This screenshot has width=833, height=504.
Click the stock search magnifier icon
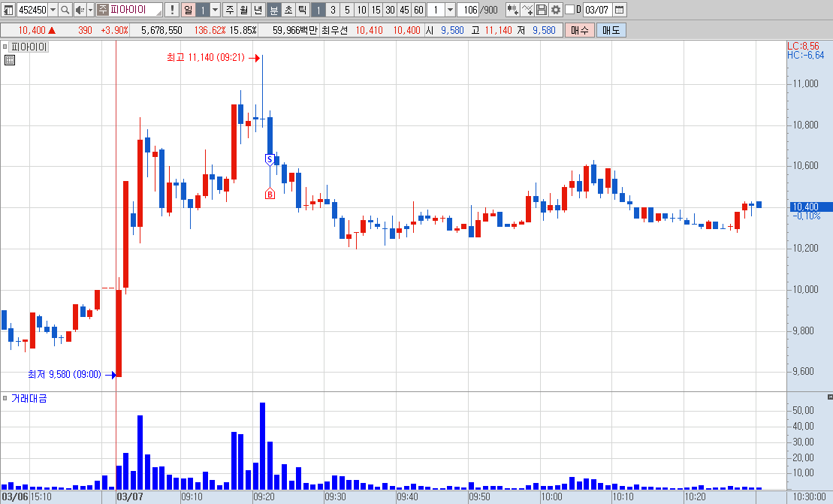pos(65,10)
